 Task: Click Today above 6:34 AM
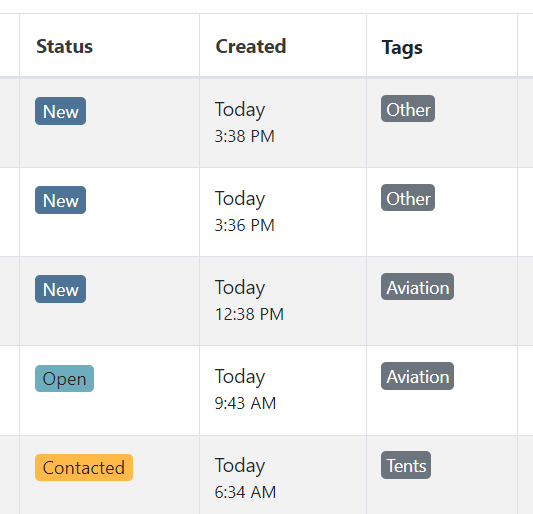pos(240,466)
